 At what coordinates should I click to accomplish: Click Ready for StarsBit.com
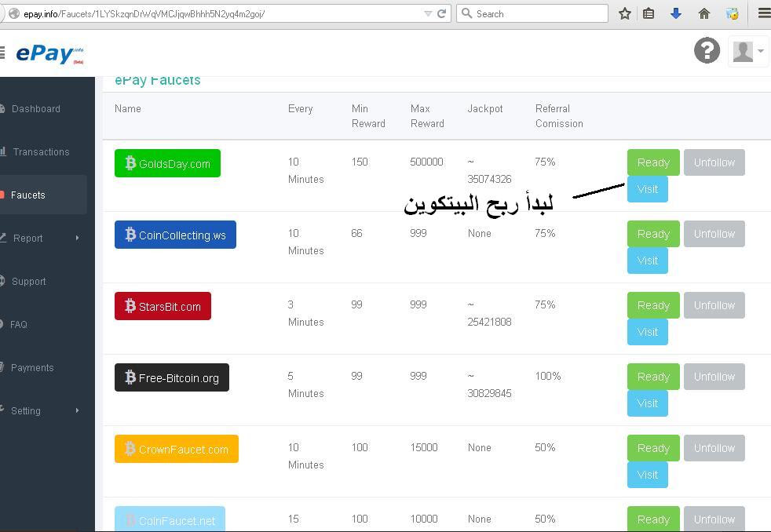653,305
